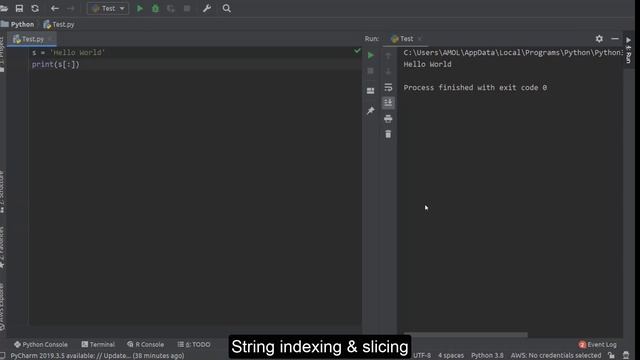The width and height of the screenshot is (640, 360).
Task: Open the AWS Explorer sidebar tab
Action: 2,307
